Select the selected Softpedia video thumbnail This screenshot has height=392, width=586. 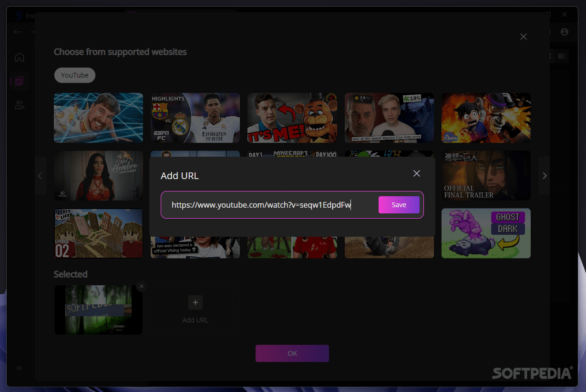point(98,310)
